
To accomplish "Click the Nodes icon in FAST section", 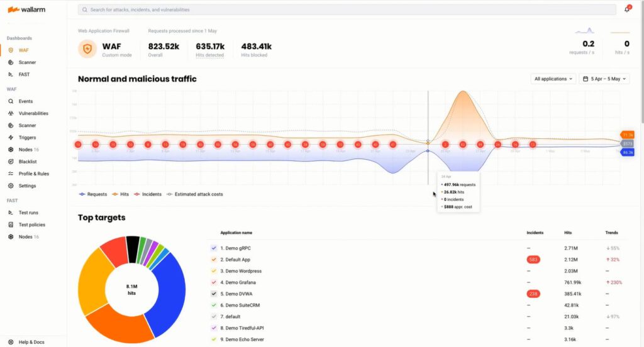I will point(11,237).
